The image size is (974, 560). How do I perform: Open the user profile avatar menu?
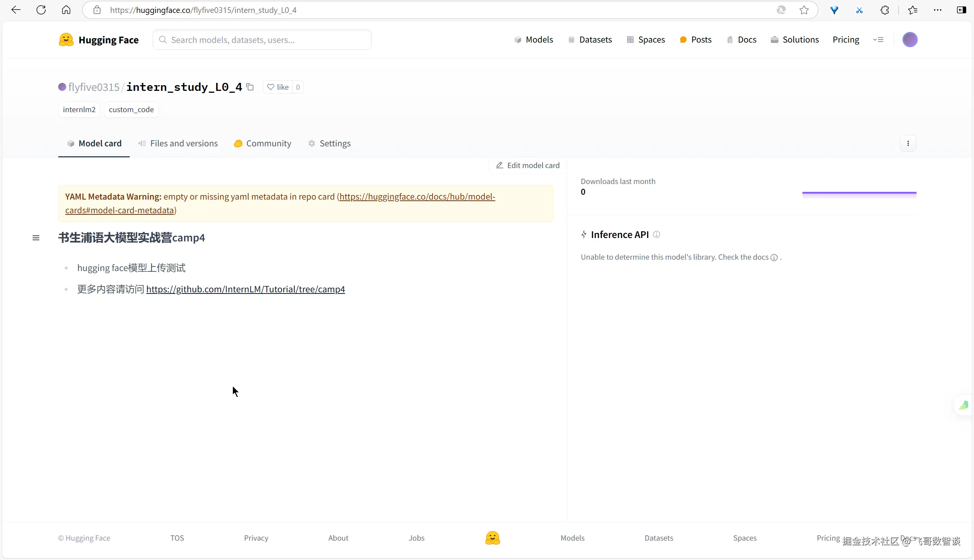[910, 40]
